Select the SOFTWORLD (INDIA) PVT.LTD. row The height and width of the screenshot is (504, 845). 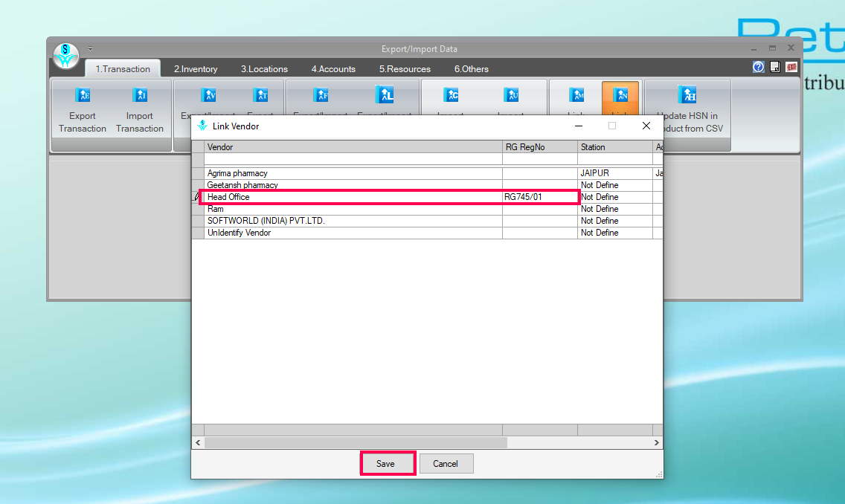[353, 221]
